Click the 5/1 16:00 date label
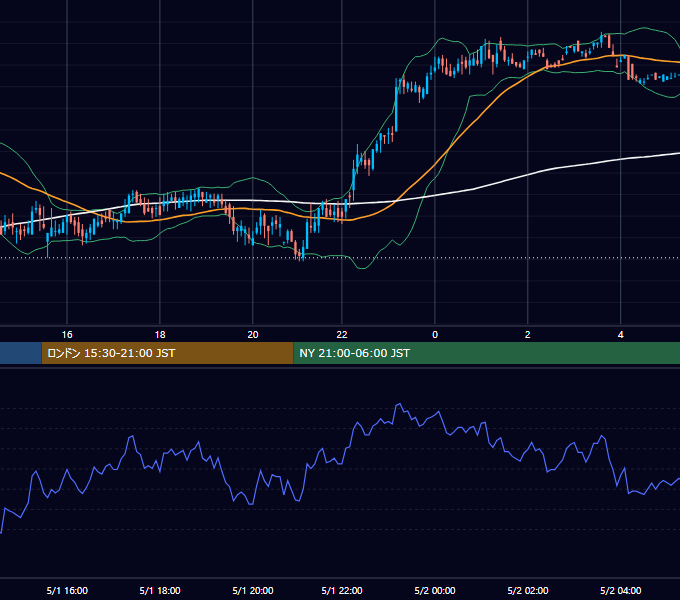The image size is (680, 600). coord(67,590)
